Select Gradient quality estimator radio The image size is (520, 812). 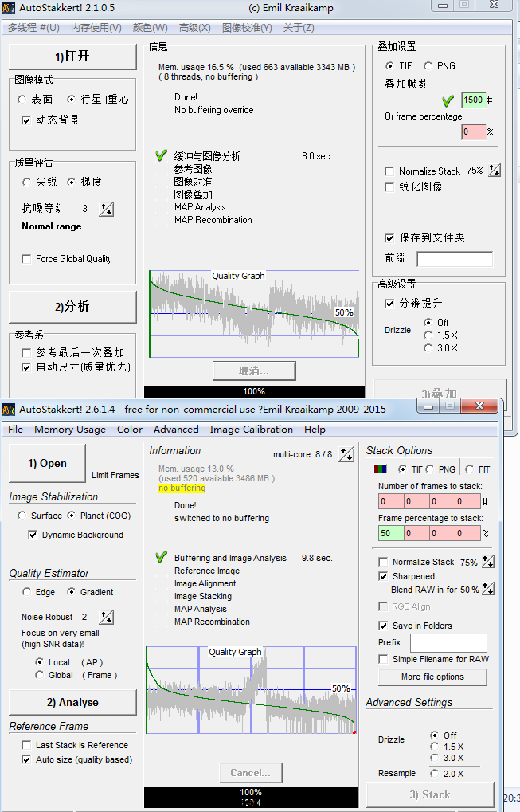(72, 592)
